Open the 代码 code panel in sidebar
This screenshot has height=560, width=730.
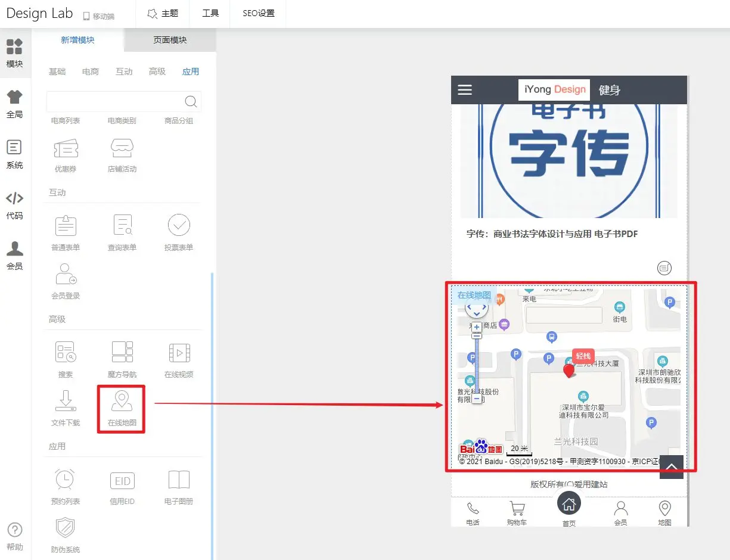(x=15, y=206)
